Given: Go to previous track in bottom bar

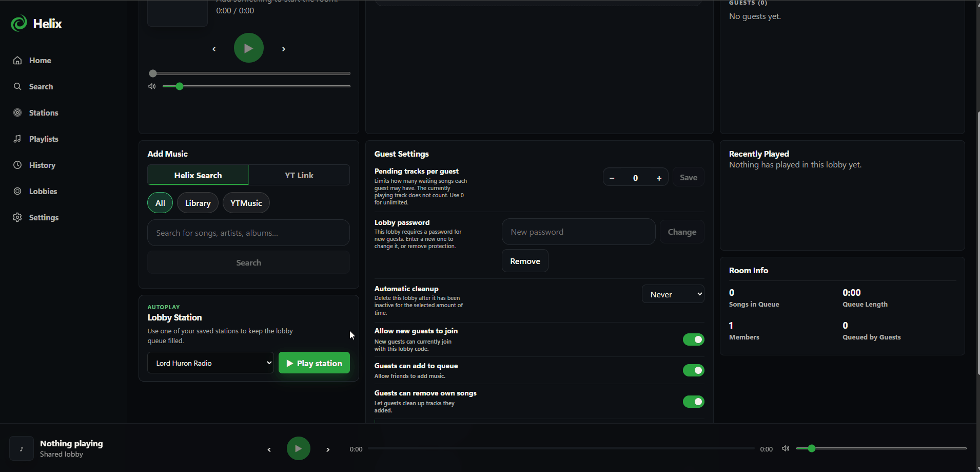Looking at the screenshot, I should tap(269, 449).
